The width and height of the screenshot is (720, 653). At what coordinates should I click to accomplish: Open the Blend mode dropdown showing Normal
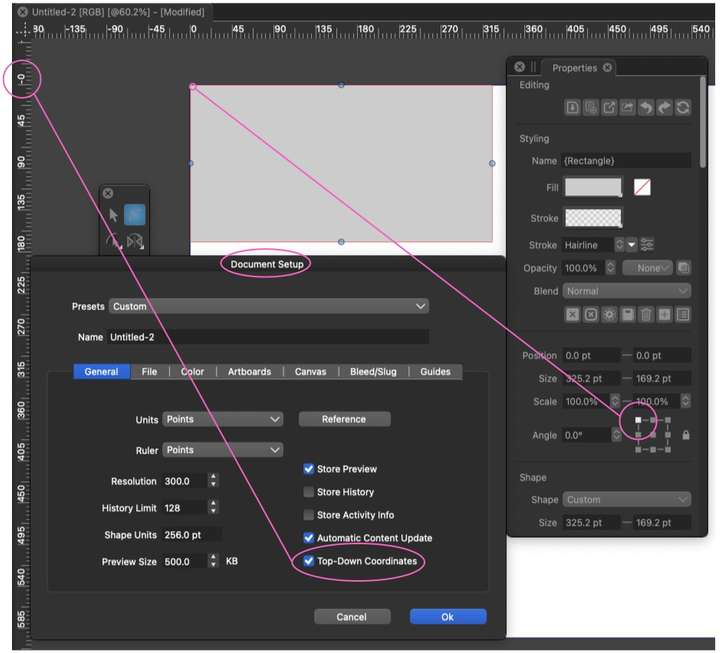627,291
